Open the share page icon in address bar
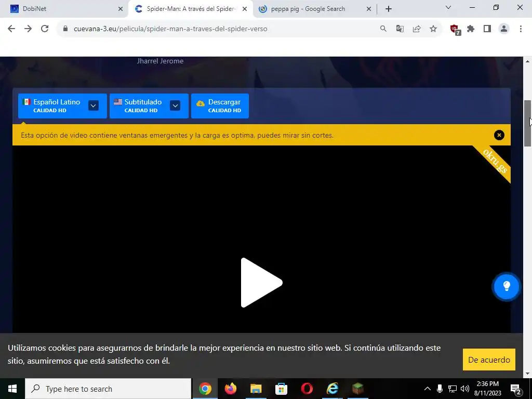Viewport: 532px width, 399px height. (417, 29)
